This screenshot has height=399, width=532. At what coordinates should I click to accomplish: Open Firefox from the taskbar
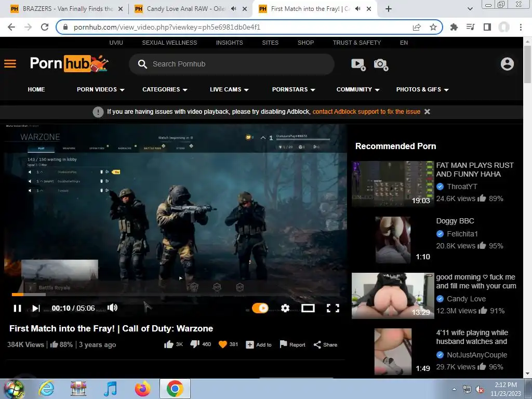(142, 389)
